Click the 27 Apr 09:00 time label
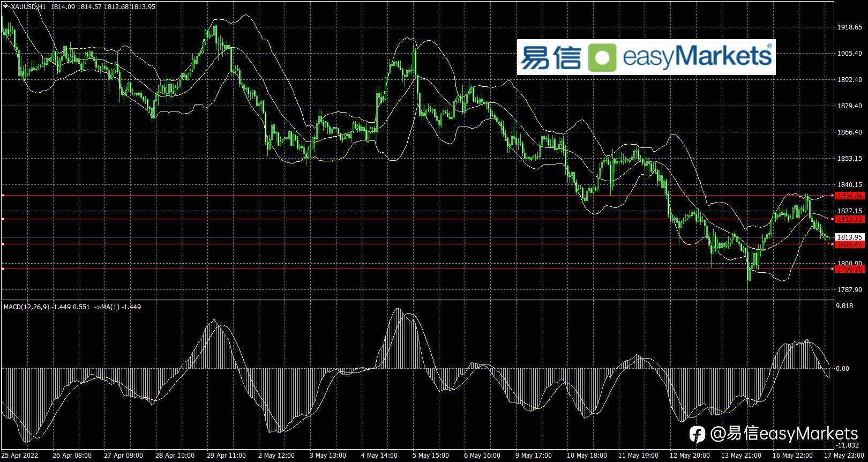 click(x=123, y=456)
